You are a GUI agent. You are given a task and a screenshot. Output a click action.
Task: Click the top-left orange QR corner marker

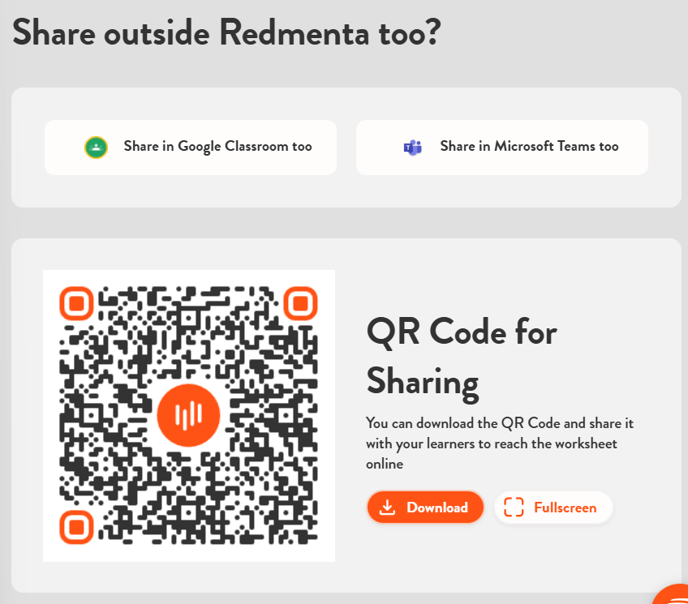tap(77, 303)
